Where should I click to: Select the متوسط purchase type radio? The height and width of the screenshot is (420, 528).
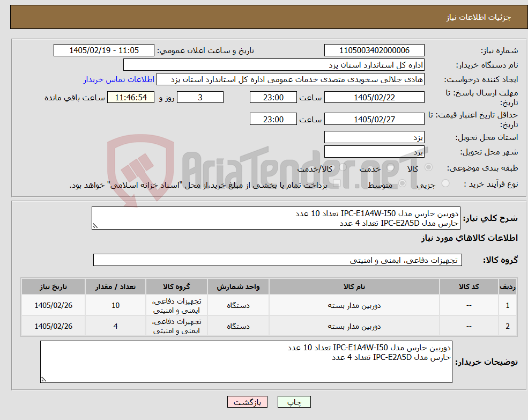click(403, 183)
